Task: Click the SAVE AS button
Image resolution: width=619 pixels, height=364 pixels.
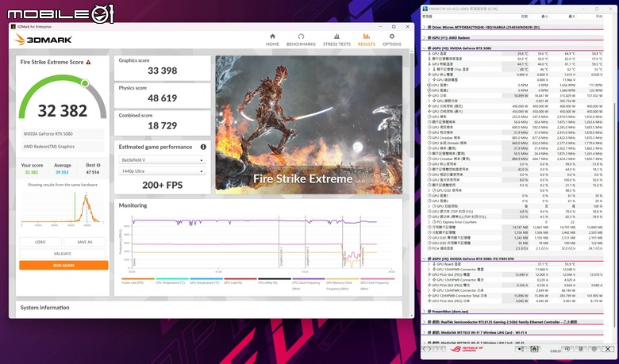Action: point(84,242)
